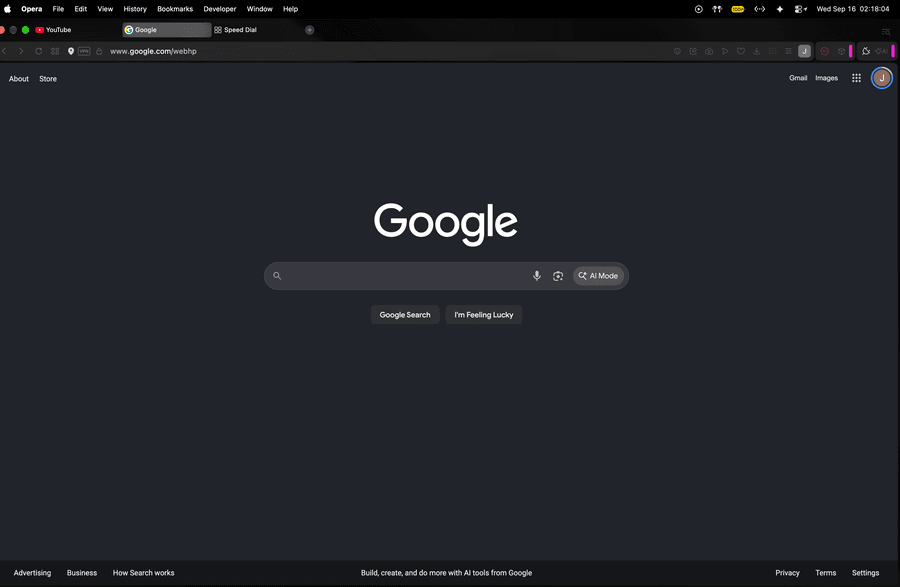Click the crossed-out plug icon in toolbar
Screen dimensions: 900x587
(x=866, y=51)
